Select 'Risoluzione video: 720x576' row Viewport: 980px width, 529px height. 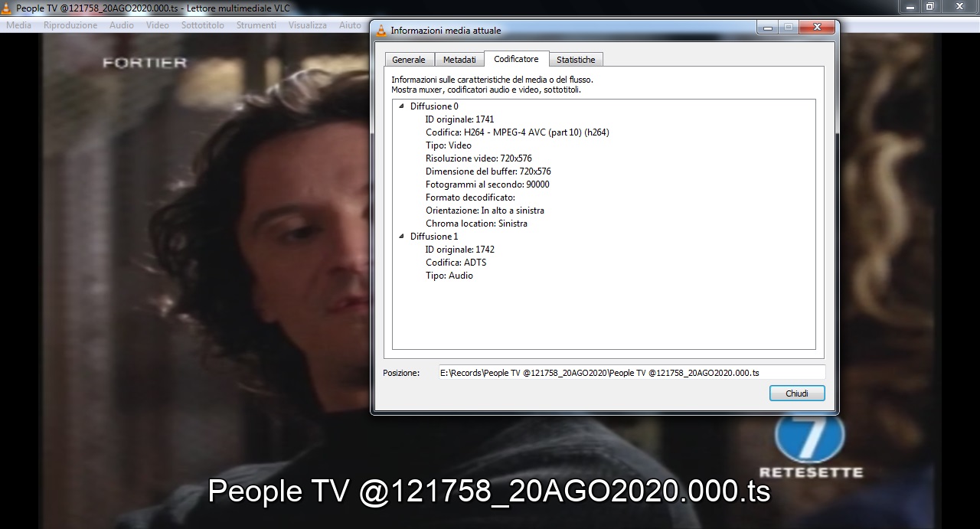pyautogui.click(x=479, y=158)
